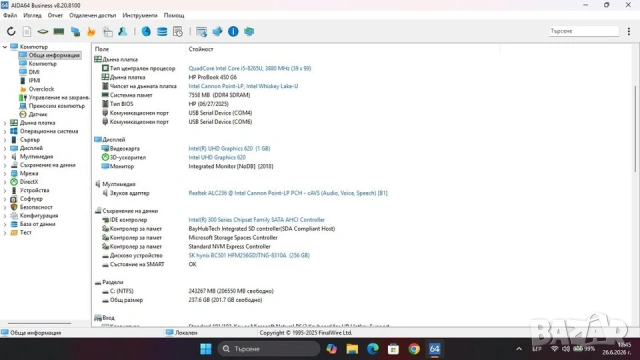Click the blue info circle toolbar icon

click(x=233, y=31)
